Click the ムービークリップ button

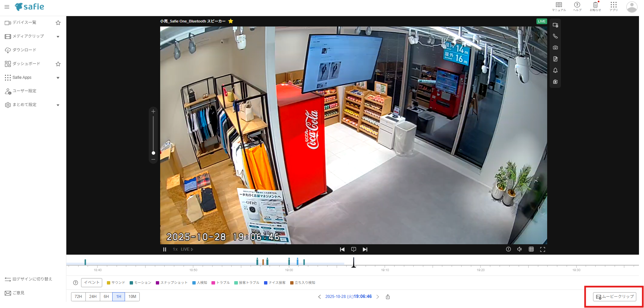click(615, 297)
